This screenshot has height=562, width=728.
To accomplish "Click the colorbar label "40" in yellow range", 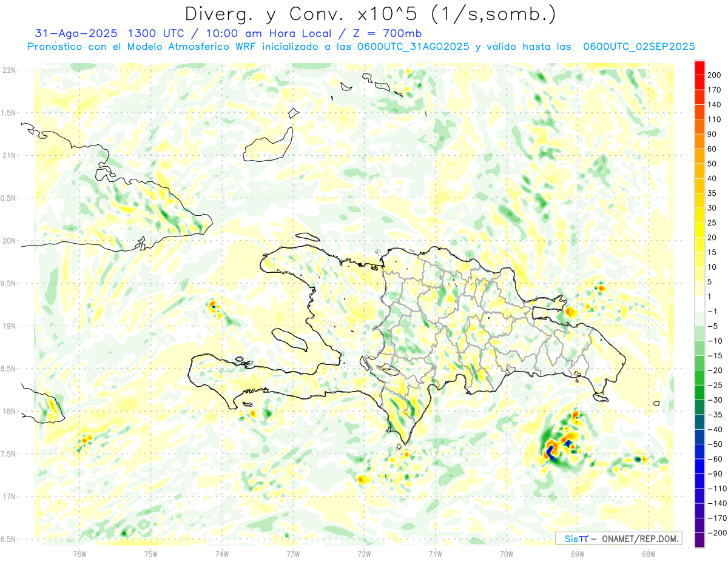I will coord(712,178).
